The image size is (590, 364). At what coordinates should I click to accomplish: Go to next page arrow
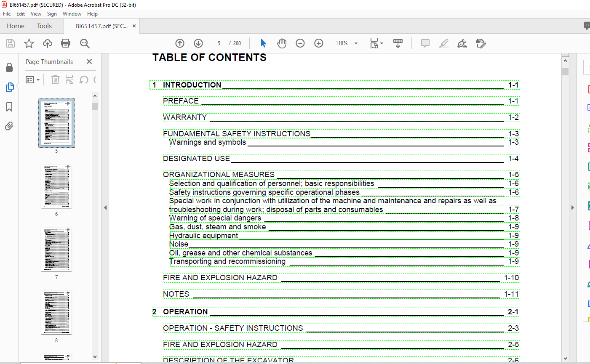pyautogui.click(x=198, y=43)
